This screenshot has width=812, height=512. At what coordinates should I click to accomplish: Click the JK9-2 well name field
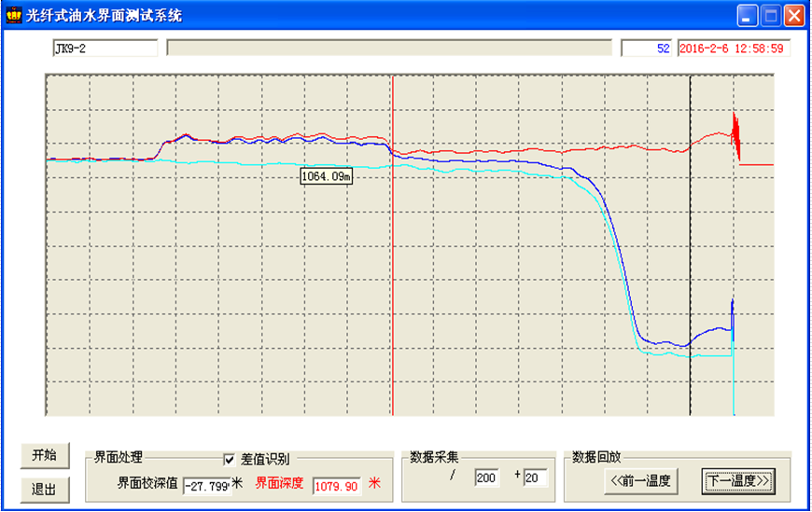(105, 48)
